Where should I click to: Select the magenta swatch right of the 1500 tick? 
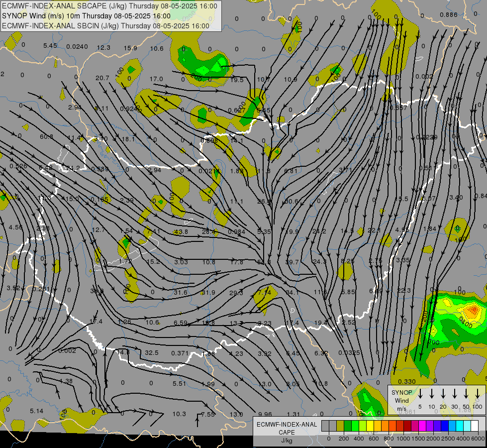(422, 426)
